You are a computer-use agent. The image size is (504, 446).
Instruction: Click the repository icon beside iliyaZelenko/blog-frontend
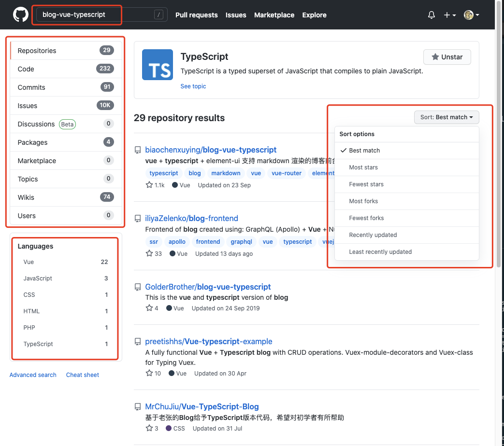(138, 218)
